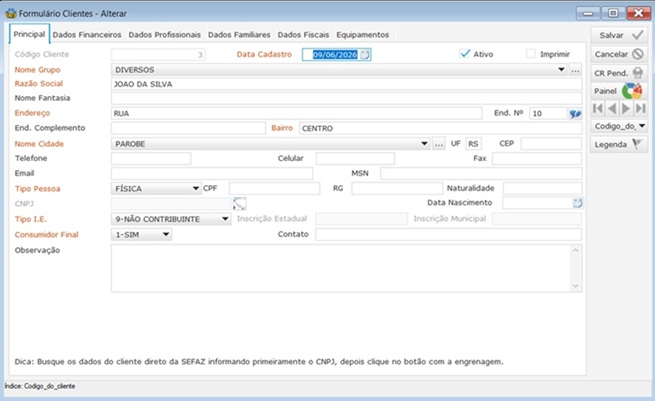Expand the Nome Grupo dropdown

(561, 70)
